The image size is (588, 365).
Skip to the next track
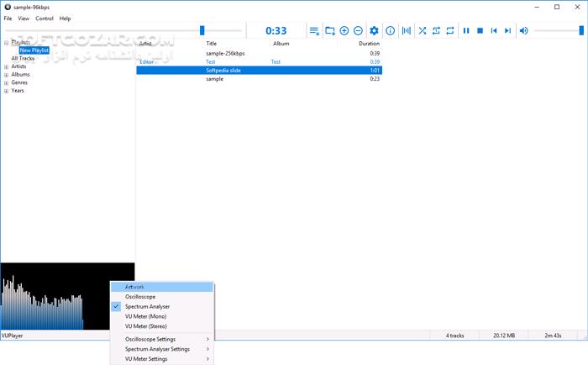pos(507,31)
